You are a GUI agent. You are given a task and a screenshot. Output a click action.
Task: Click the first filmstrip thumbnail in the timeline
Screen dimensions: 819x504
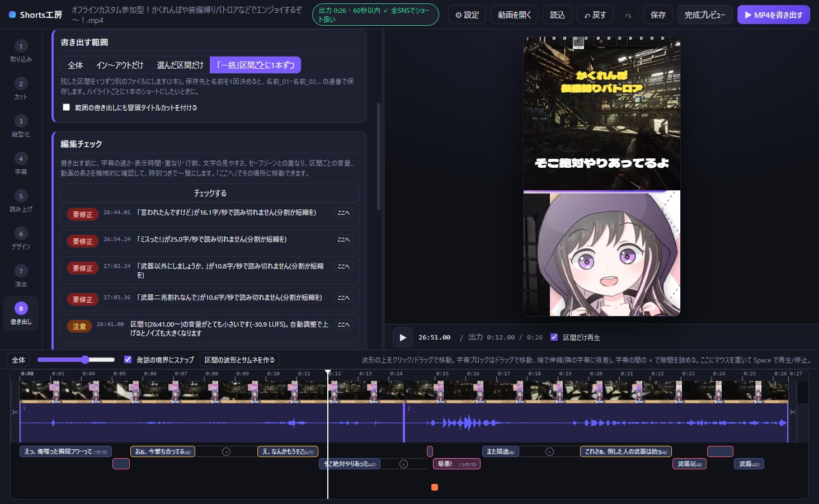pyautogui.click(x=39, y=392)
